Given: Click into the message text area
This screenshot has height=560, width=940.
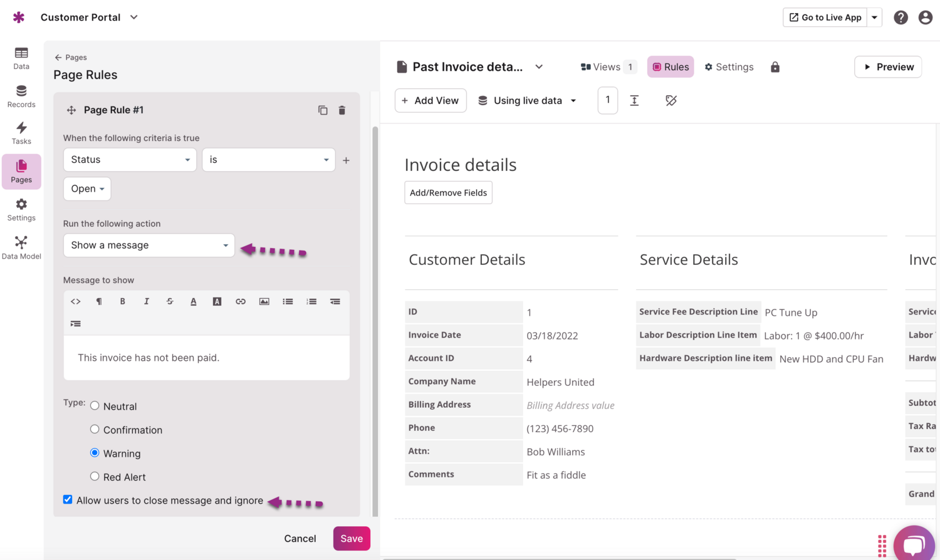Looking at the screenshot, I should click(206, 358).
